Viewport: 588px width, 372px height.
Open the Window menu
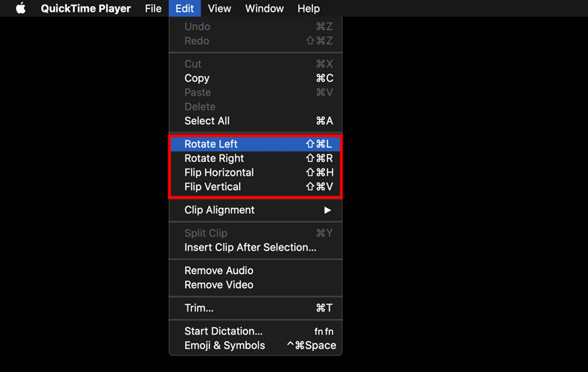coord(265,8)
